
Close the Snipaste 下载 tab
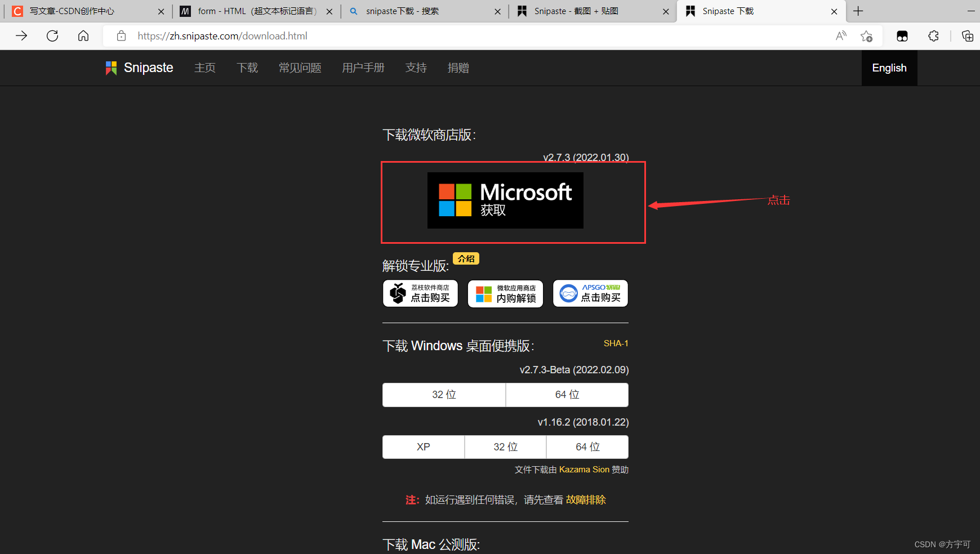coord(834,11)
